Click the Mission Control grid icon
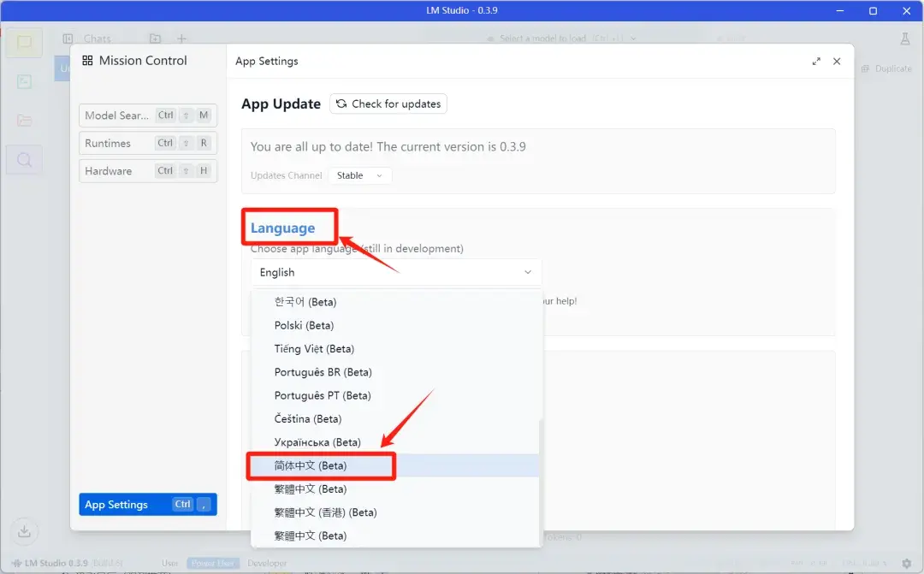Screen dimensions: 924x574 [x=87, y=61]
